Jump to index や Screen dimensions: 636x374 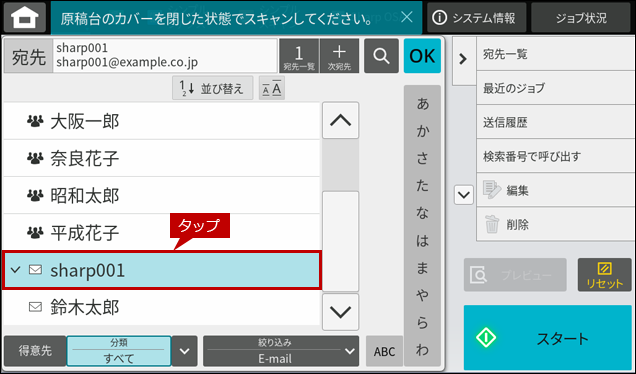click(x=422, y=295)
